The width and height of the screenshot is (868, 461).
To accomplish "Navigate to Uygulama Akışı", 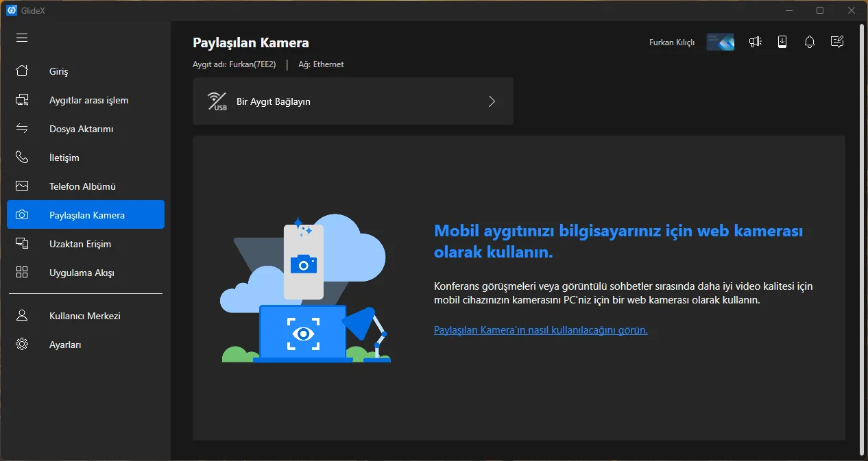I will (82, 273).
